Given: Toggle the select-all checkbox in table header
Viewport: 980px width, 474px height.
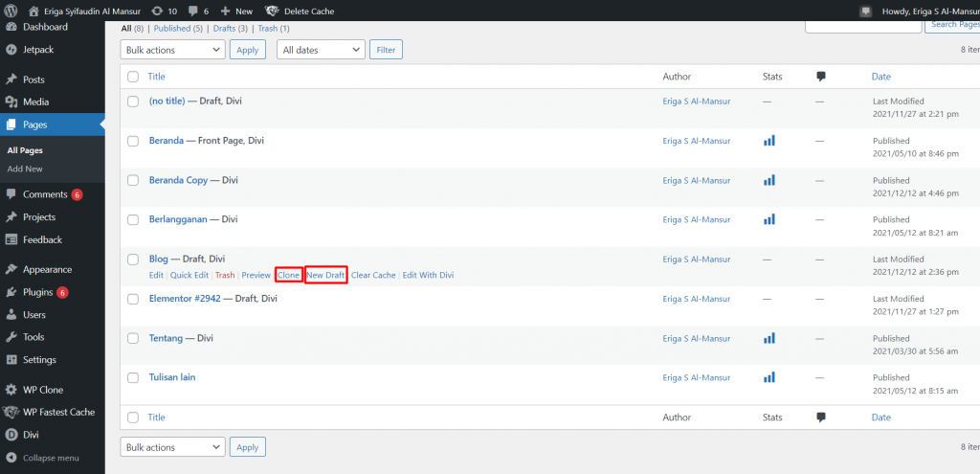Looking at the screenshot, I should (133, 77).
